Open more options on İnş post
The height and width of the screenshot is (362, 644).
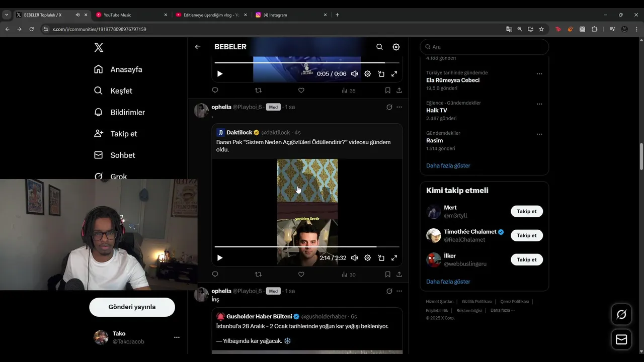(399, 291)
